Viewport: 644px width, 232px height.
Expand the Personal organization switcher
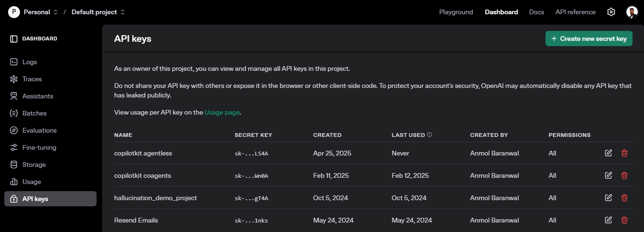coord(56,12)
